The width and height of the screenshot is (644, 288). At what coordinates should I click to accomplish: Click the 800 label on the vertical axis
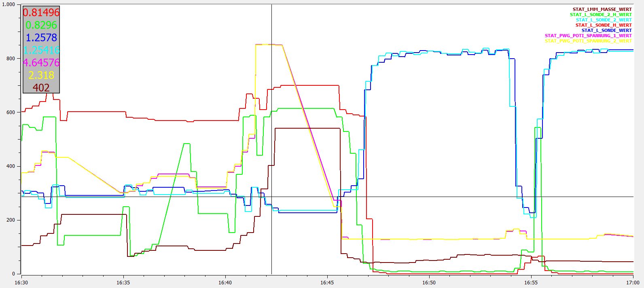[11, 59]
